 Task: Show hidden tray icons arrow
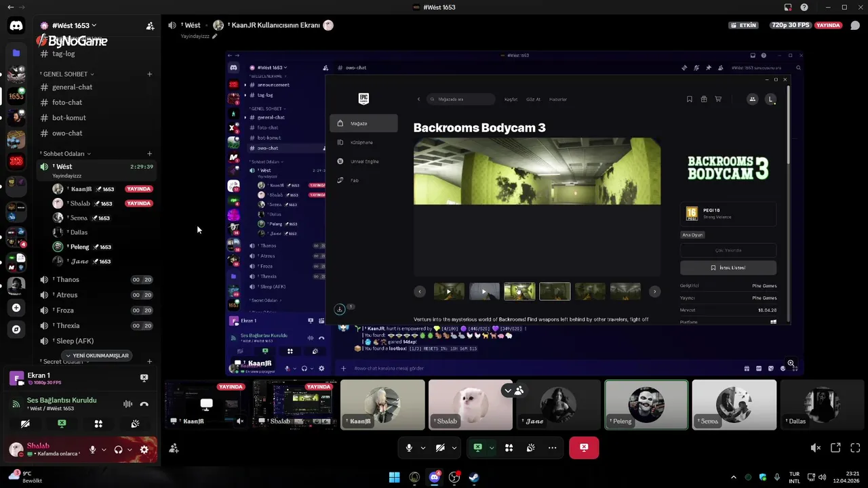pos(733,477)
